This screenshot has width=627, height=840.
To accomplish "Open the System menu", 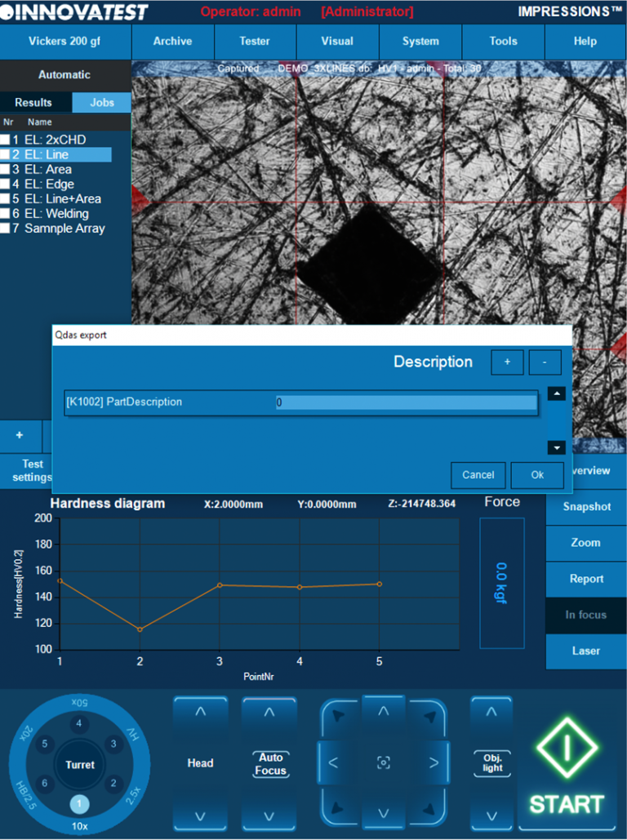I will 420,42.
